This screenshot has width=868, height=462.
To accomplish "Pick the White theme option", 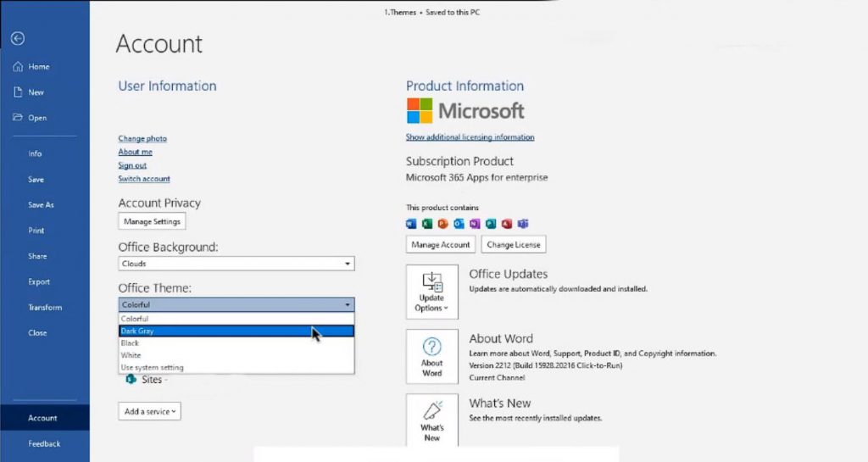I will coord(236,355).
